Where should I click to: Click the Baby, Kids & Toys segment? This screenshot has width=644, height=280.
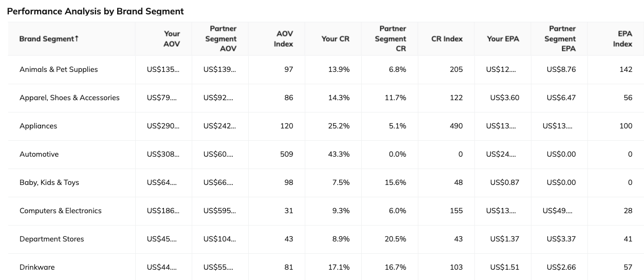(49, 182)
